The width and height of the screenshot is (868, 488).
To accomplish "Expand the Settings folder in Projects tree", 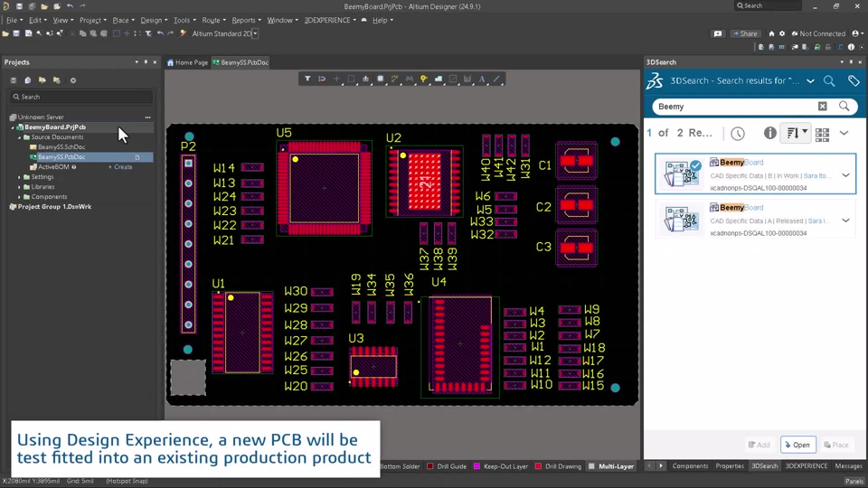I will coord(19,177).
